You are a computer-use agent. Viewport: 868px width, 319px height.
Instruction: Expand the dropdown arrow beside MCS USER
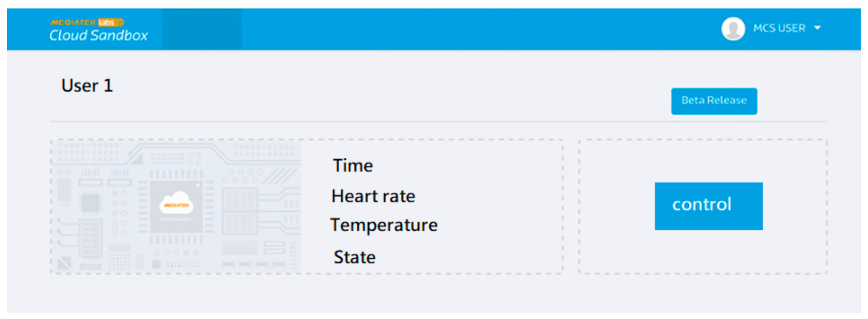point(817,28)
